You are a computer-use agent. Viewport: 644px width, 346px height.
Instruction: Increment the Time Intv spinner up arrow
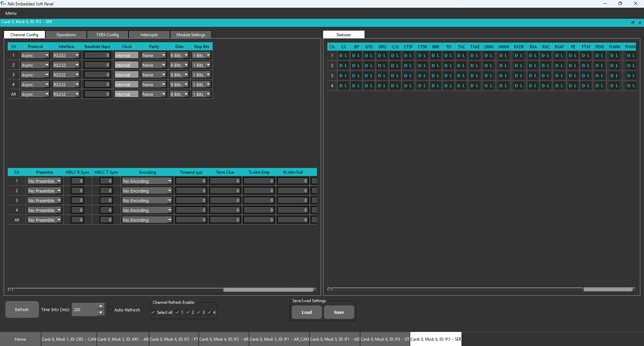pos(101,306)
